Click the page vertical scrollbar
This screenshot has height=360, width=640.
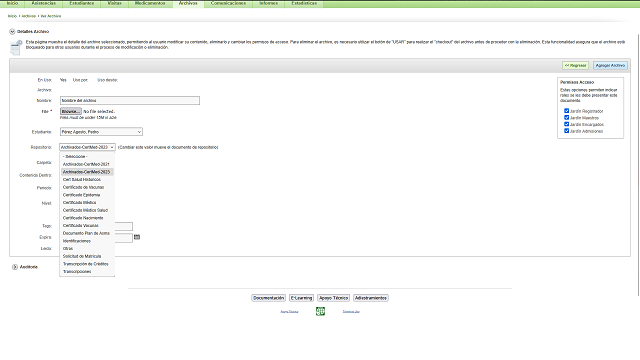click(638, 165)
